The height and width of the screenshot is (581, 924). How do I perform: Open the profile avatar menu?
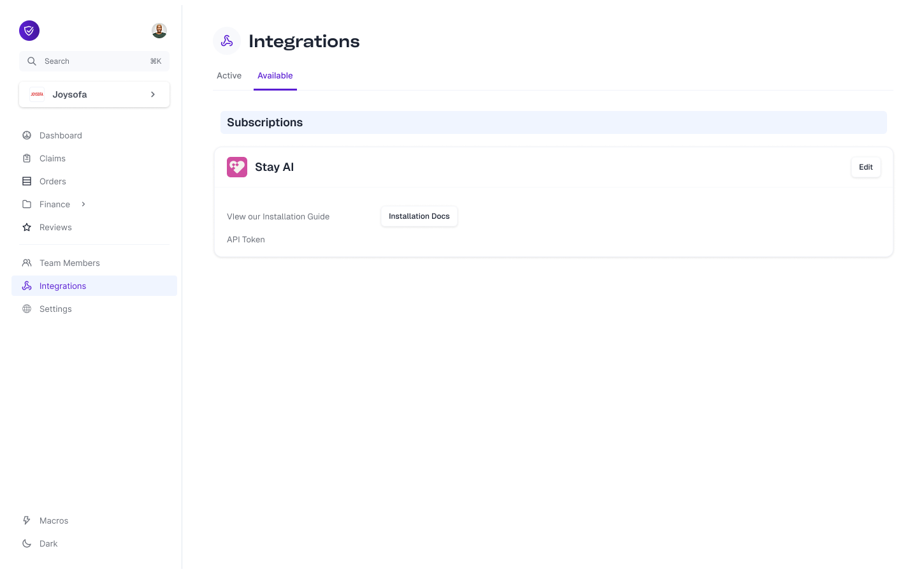tap(159, 30)
